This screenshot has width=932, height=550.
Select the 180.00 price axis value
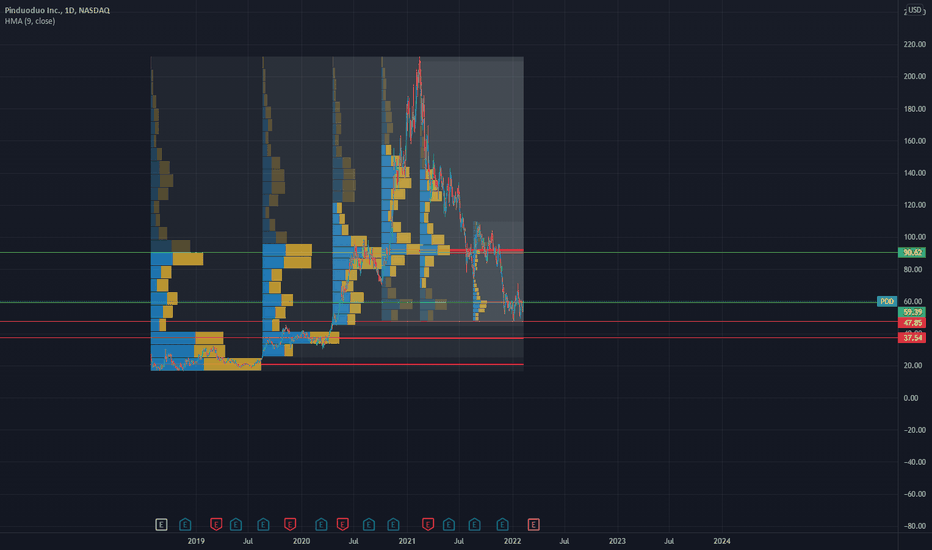point(914,109)
